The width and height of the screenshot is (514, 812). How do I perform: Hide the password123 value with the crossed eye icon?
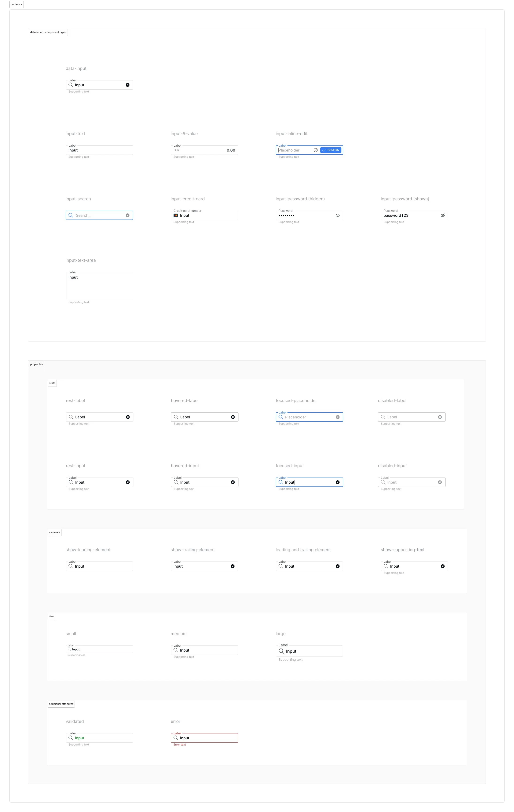(x=442, y=216)
